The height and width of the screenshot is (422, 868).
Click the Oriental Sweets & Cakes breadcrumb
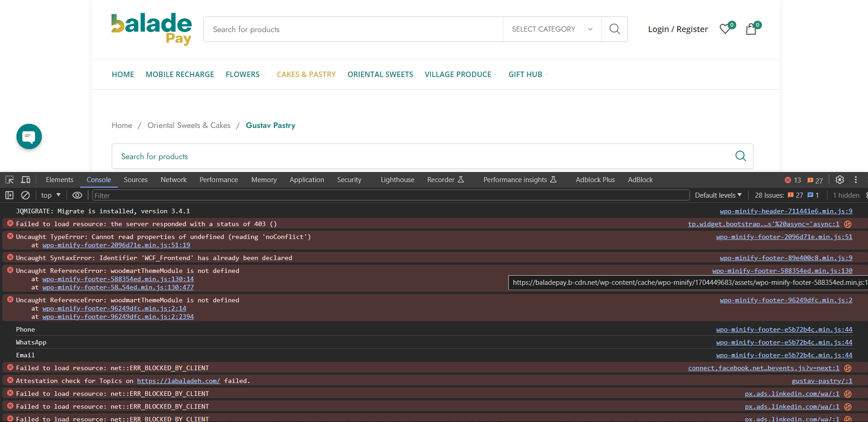point(189,125)
